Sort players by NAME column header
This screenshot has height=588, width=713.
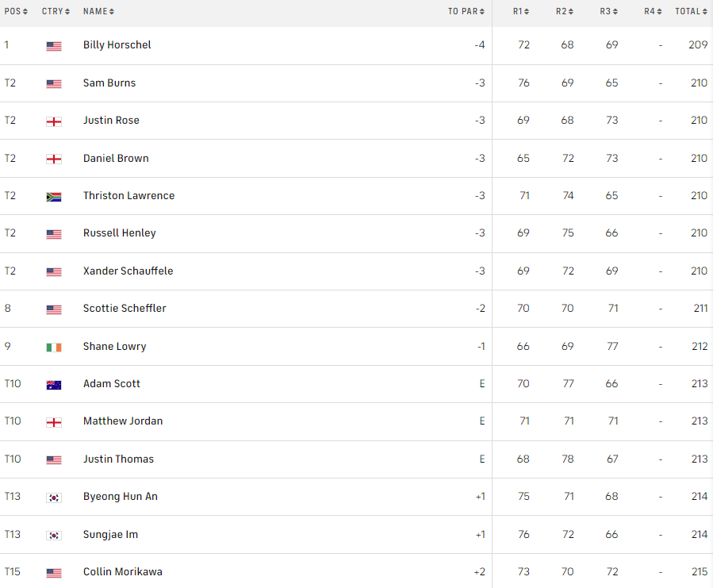click(x=98, y=11)
